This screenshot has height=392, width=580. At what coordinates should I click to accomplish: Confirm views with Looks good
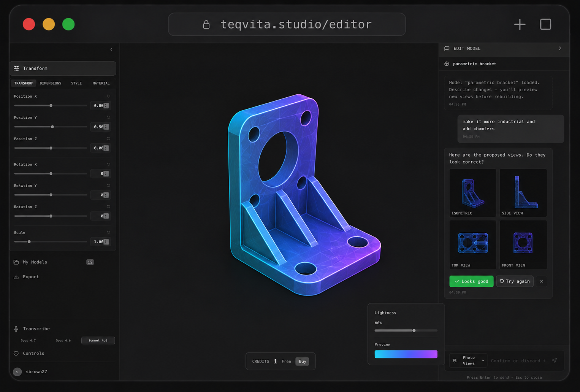coord(471,281)
